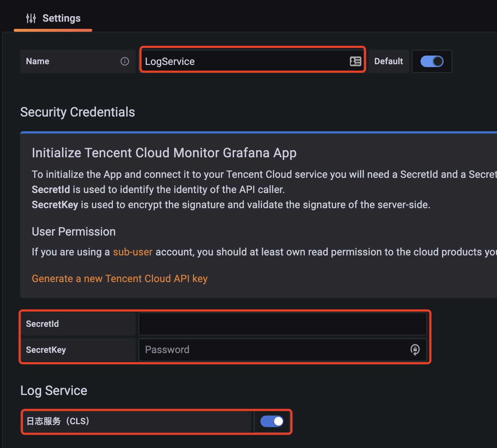
Task: Click the 日志服务 (CLS) label
Action: (58, 421)
